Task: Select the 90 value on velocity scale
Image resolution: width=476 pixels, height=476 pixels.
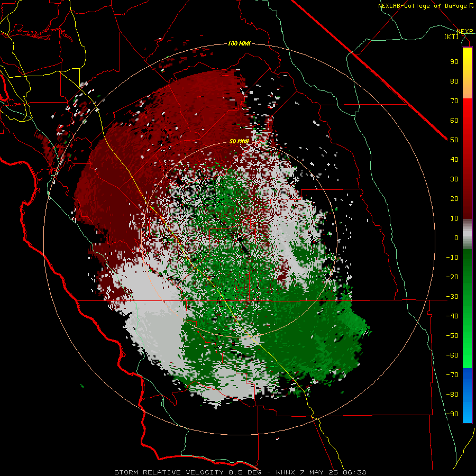Action: [x=454, y=62]
